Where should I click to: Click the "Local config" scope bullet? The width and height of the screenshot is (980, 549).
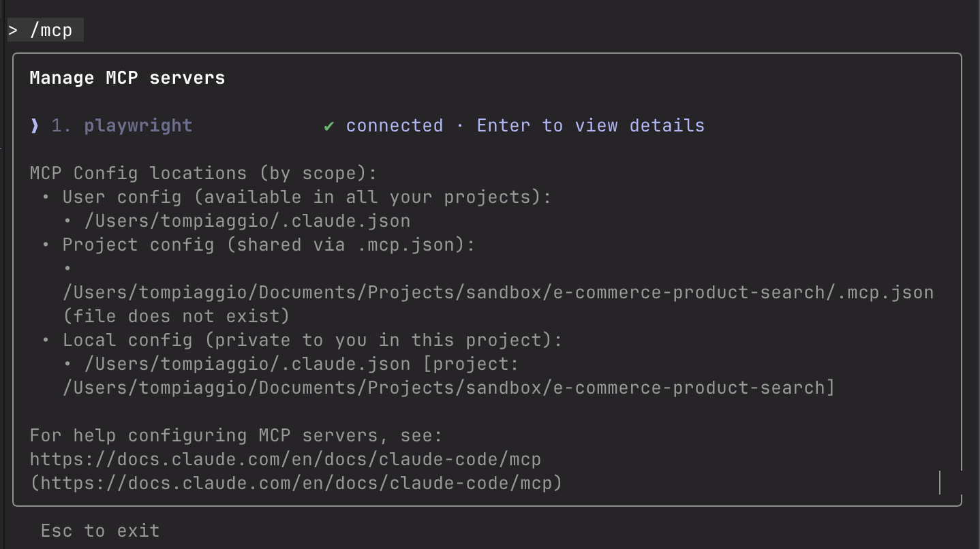[312, 341]
